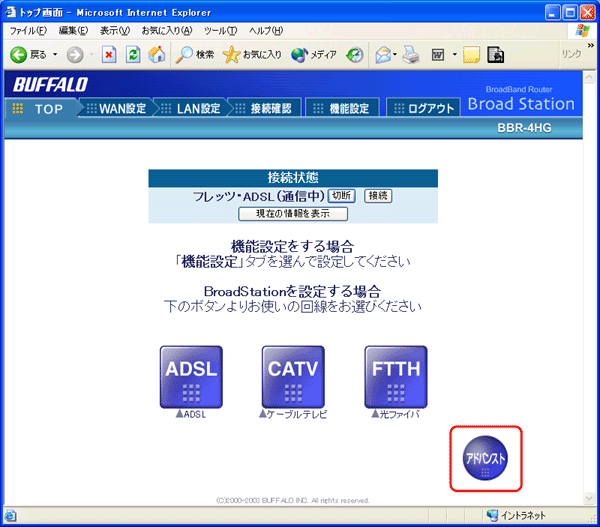The width and height of the screenshot is (600, 527).
Task: Click the scrollbar down arrow
Action: pyautogui.click(x=589, y=498)
